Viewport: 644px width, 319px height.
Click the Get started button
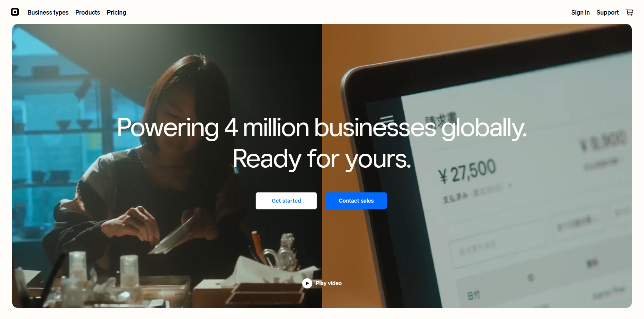pyautogui.click(x=286, y=201)
